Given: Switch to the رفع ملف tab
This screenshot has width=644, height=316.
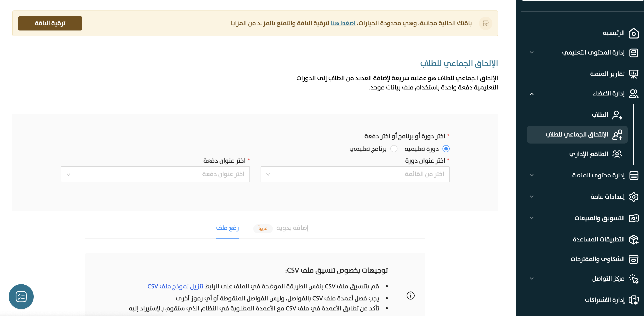Looking at the screenshot, I should pyautogui.click(x=227, y=228).
